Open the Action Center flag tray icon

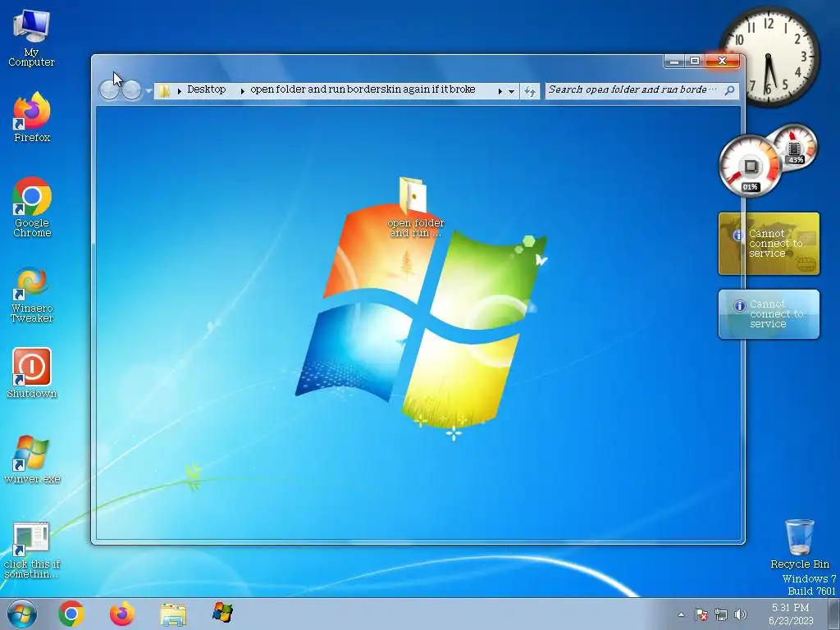701,614
